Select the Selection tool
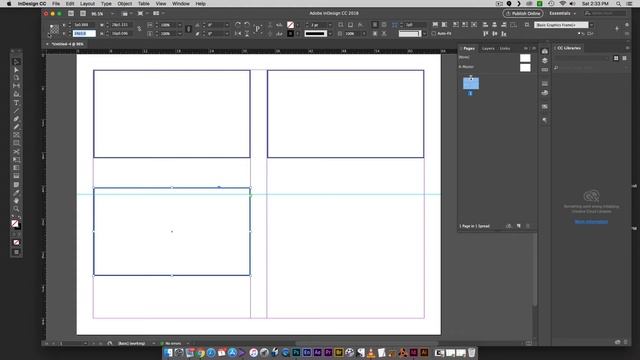 pyautogui.click(x=16, y=62)
